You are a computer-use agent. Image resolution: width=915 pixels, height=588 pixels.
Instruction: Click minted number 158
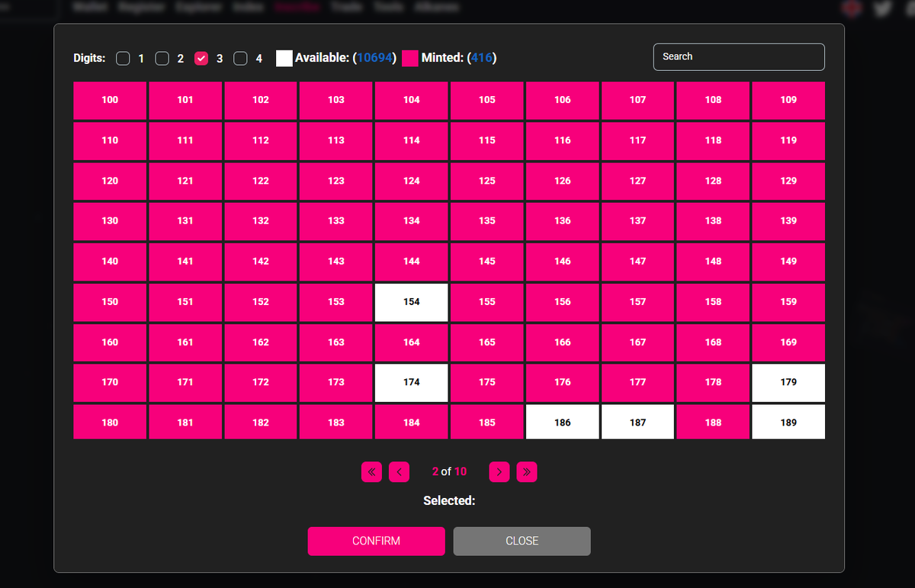click(x=713, y=302)
